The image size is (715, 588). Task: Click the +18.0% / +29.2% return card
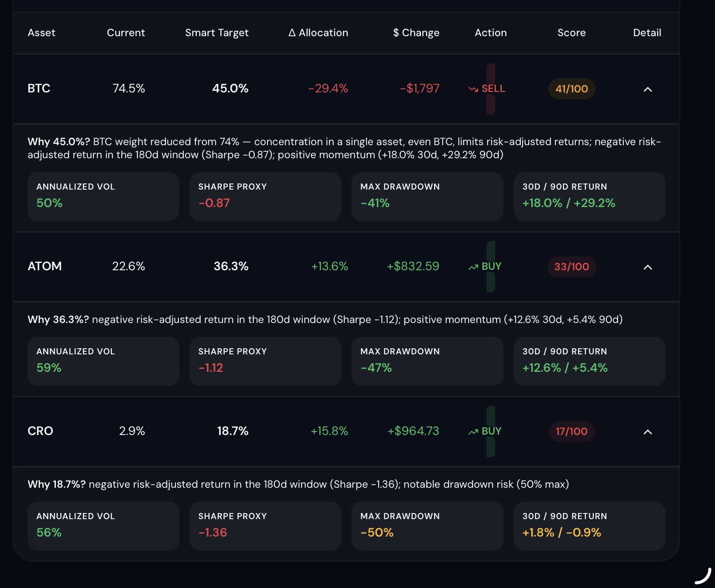[x=589, y=197]
